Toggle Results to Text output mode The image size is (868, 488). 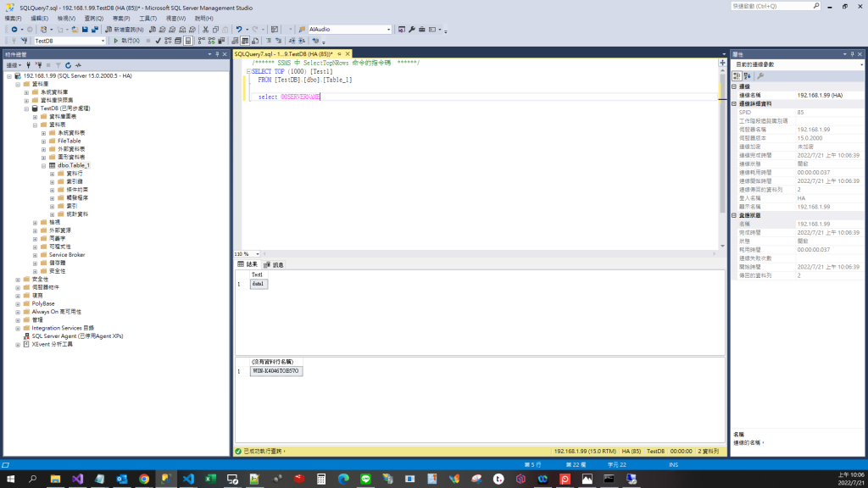click(235, 41)
